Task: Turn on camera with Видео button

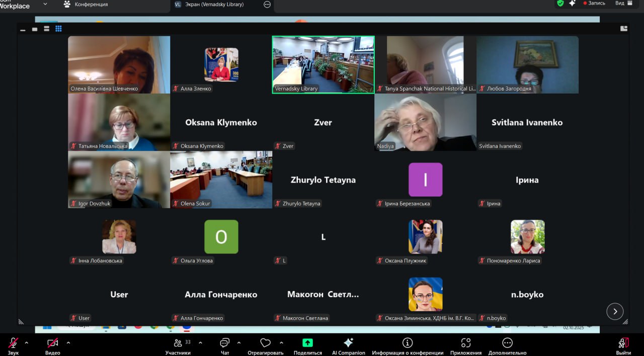Action: pos(52,343)
